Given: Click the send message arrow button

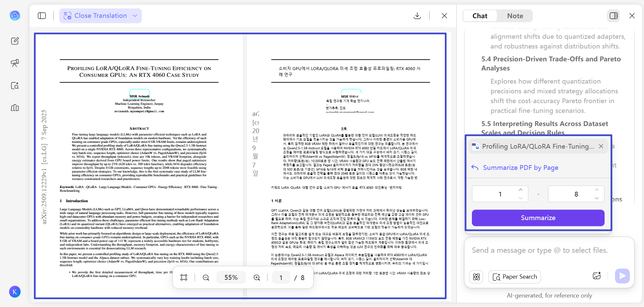Looking at the screenshot, I should pyautogui.click(x=622, y=276).
